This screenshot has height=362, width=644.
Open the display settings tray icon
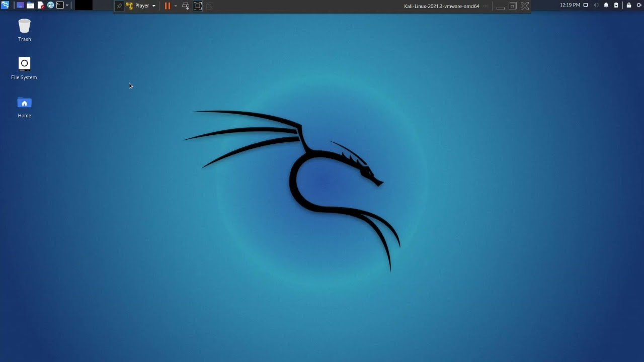[586, 5]
